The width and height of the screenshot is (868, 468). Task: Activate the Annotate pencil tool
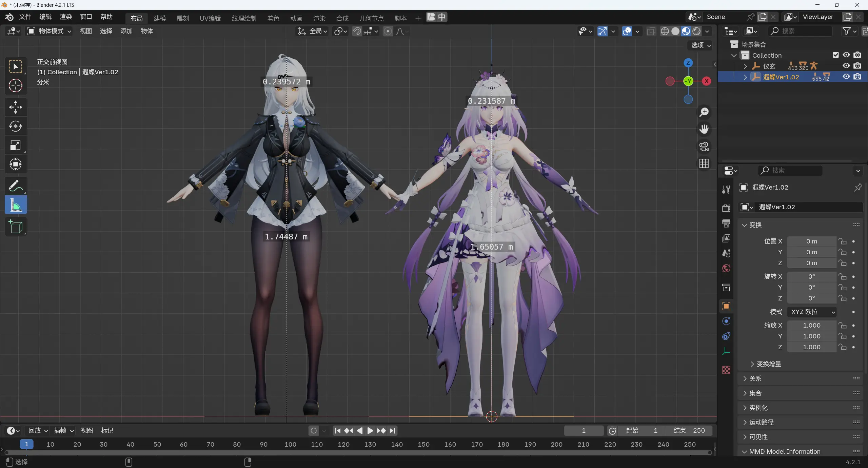tap(15, 186)
